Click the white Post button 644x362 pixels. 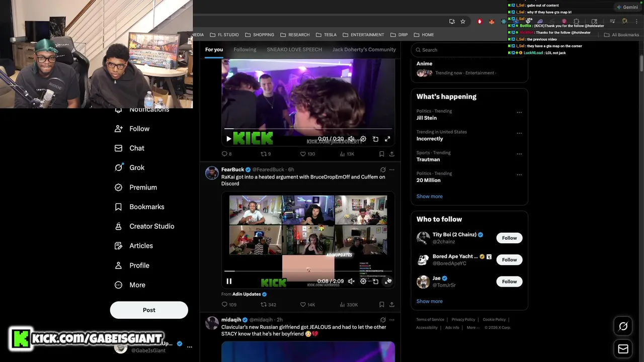pyautogui.click(x=149, y=310)
